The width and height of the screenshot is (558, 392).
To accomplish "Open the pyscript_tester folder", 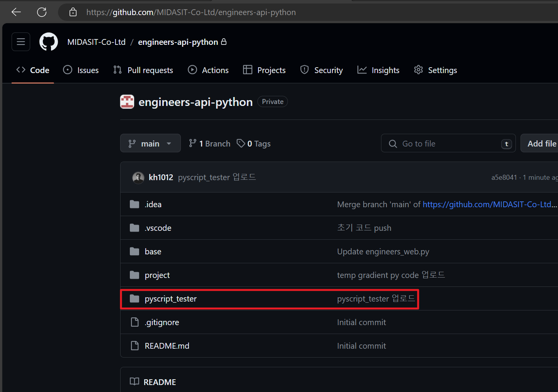I will (170, 298).
